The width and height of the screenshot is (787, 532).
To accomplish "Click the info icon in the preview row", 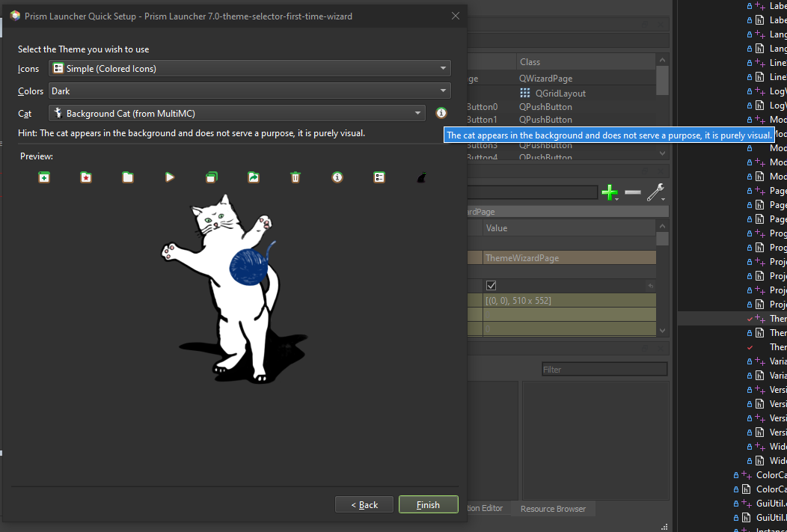I will click(337, 177).
